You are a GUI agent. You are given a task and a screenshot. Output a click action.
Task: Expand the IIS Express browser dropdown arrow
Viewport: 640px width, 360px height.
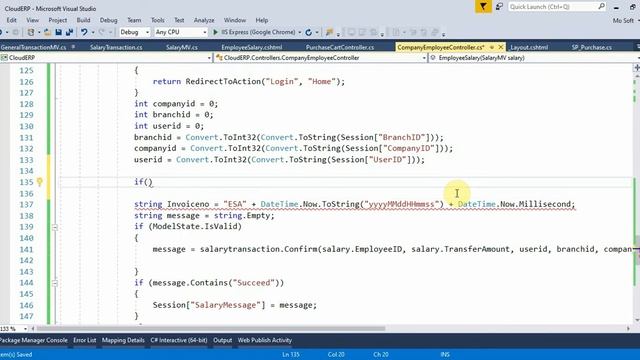[300, 32]
